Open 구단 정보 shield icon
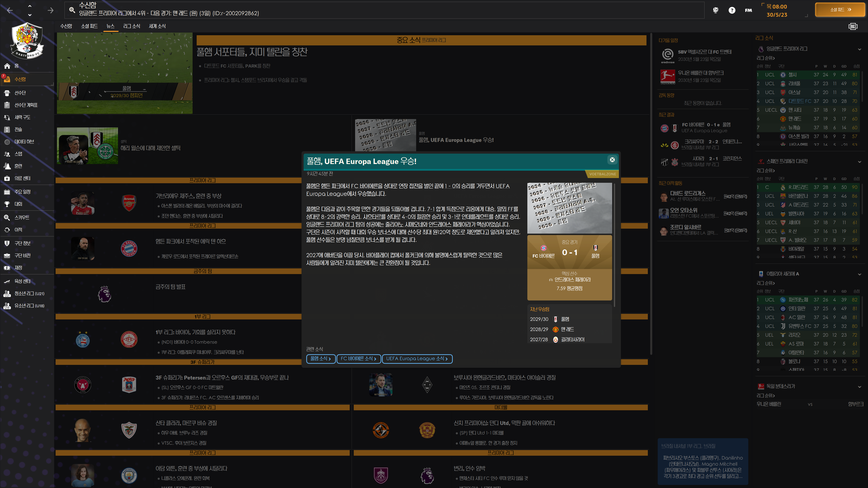This screenshot has width=868, height=488. click(x=7, y=243)
